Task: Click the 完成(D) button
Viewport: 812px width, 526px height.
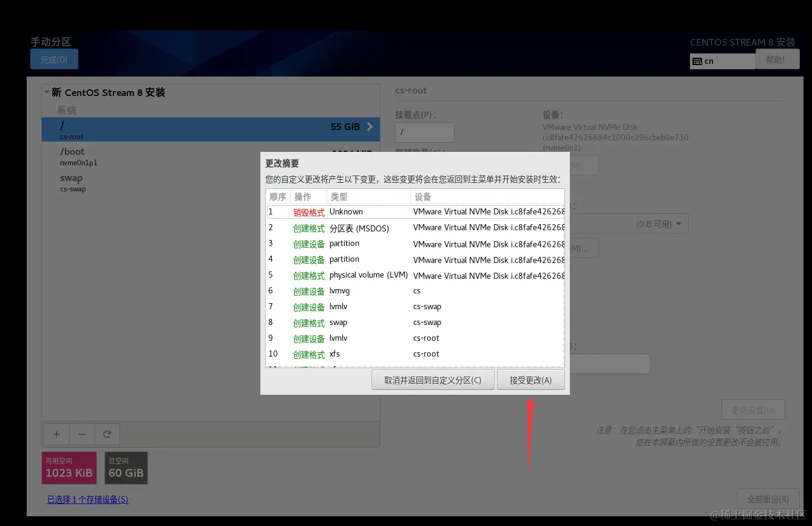Action: coord(54,59)
